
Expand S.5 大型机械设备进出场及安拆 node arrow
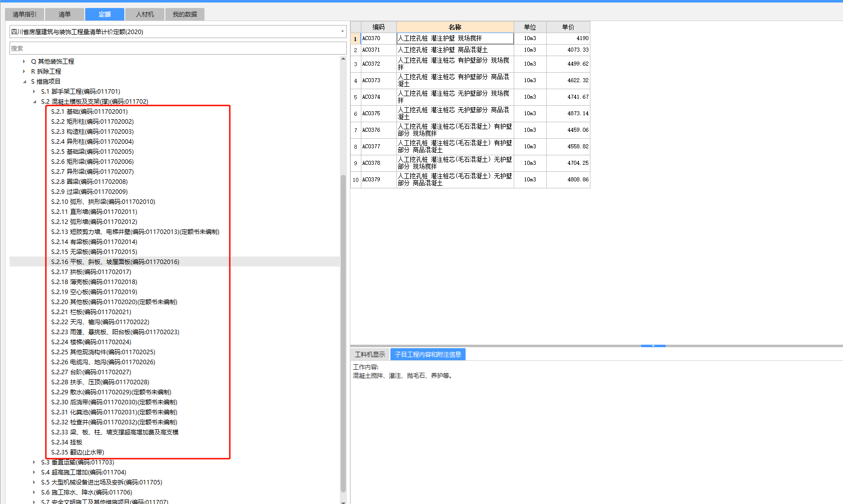(34, 482)
